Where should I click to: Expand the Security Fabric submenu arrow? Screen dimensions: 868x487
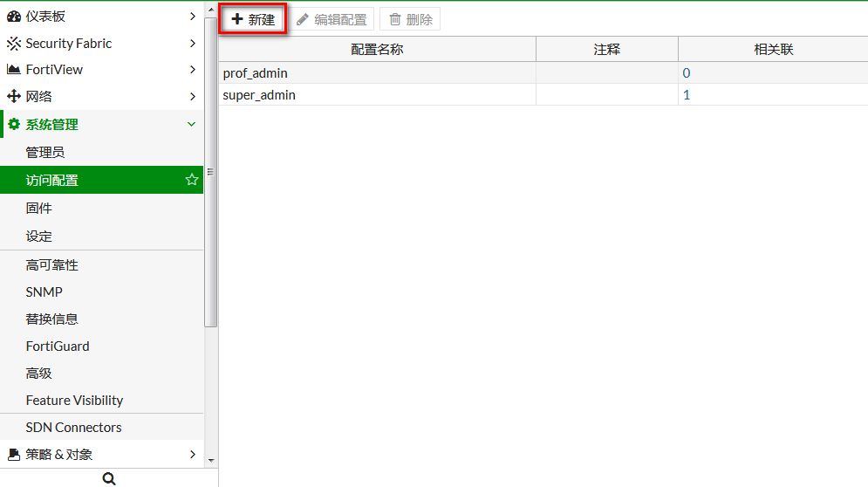click(x=192, y=44)
